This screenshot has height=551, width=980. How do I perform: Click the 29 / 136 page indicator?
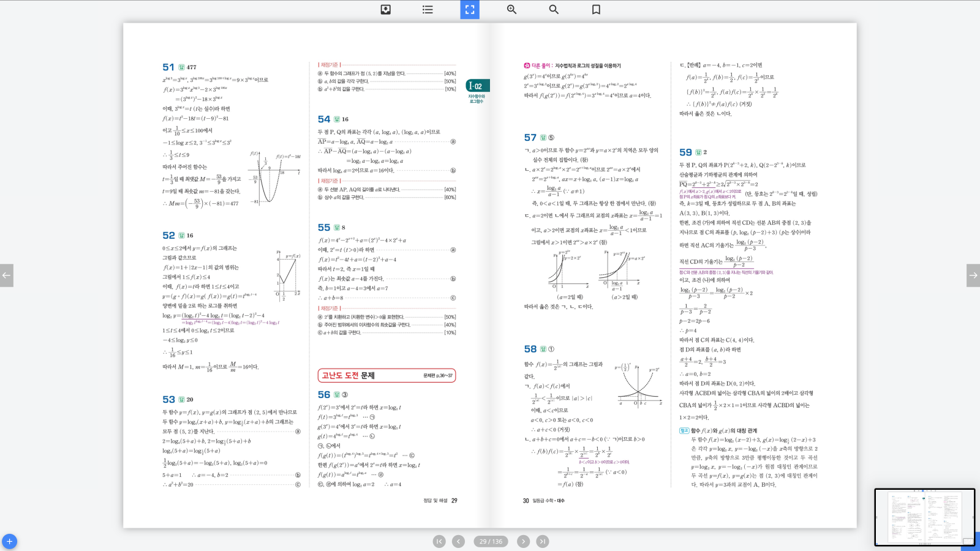491,541
